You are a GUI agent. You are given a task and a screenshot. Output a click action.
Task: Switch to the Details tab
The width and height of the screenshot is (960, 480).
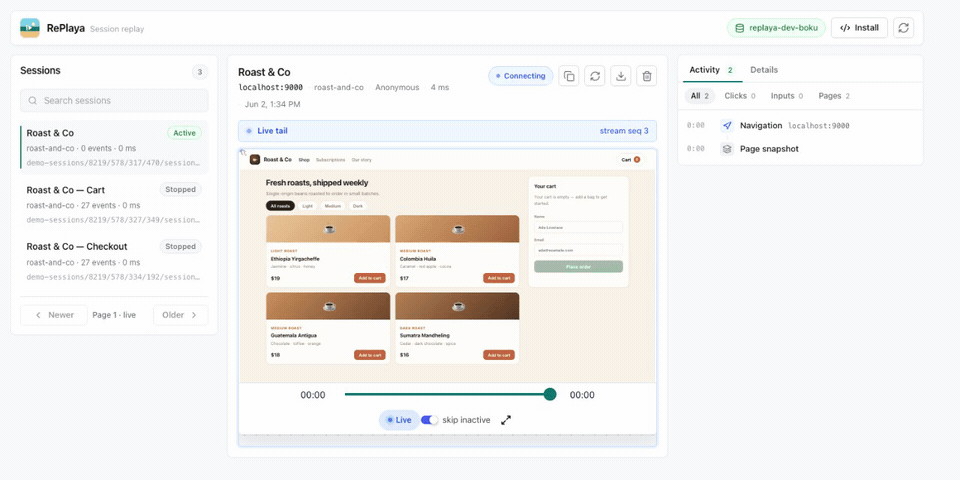[764, 70]
